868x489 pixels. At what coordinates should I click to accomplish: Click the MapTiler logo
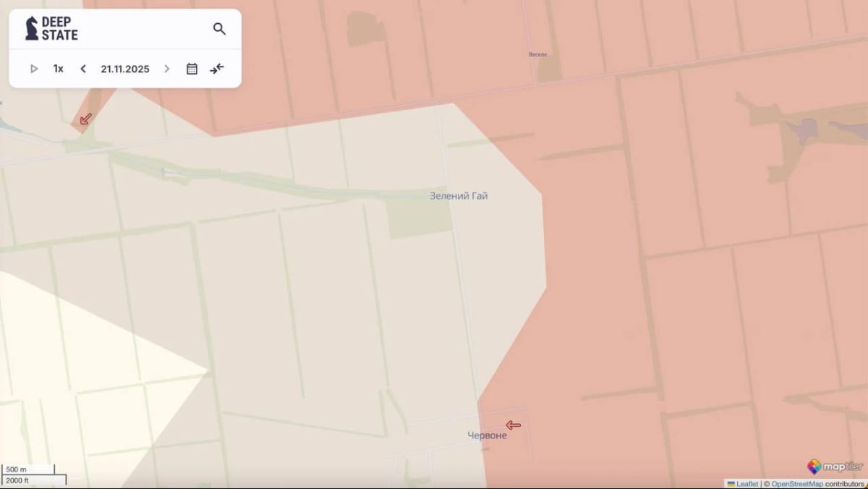(834, 467)
